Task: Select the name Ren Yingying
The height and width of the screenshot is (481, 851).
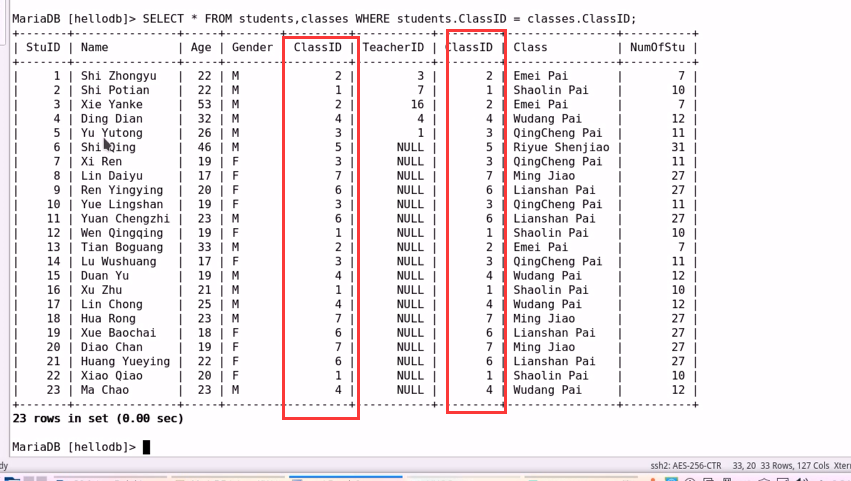Action: tap(122, 190)
